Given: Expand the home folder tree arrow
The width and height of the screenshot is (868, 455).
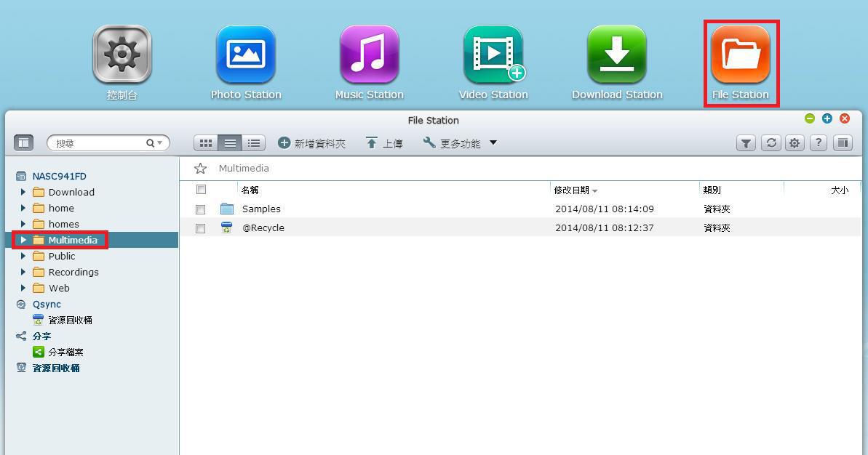Looking at the screenshot, I should [x=23, y=208].
